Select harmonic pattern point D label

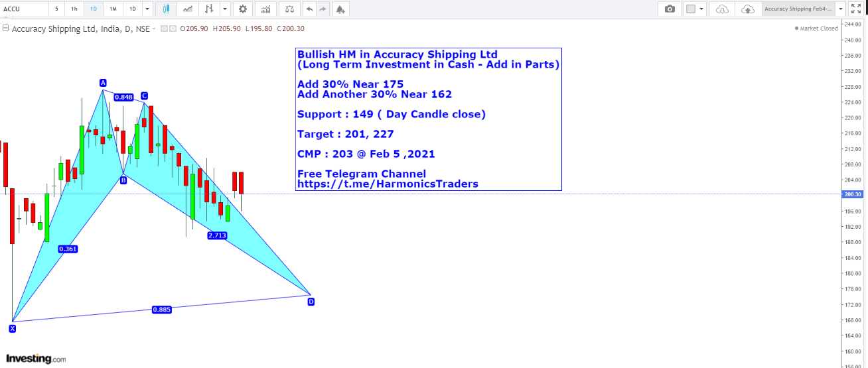point(311,302)
